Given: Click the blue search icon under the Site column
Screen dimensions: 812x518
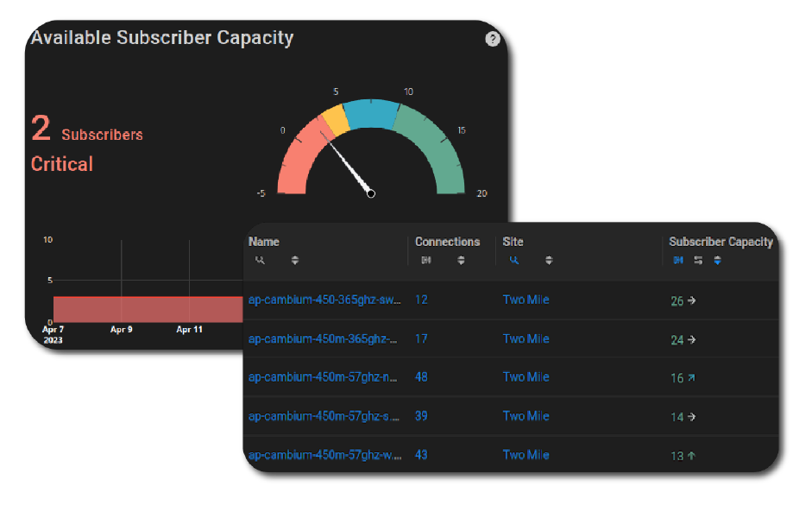Looking at the screenshot, I should tap(514, 259).
